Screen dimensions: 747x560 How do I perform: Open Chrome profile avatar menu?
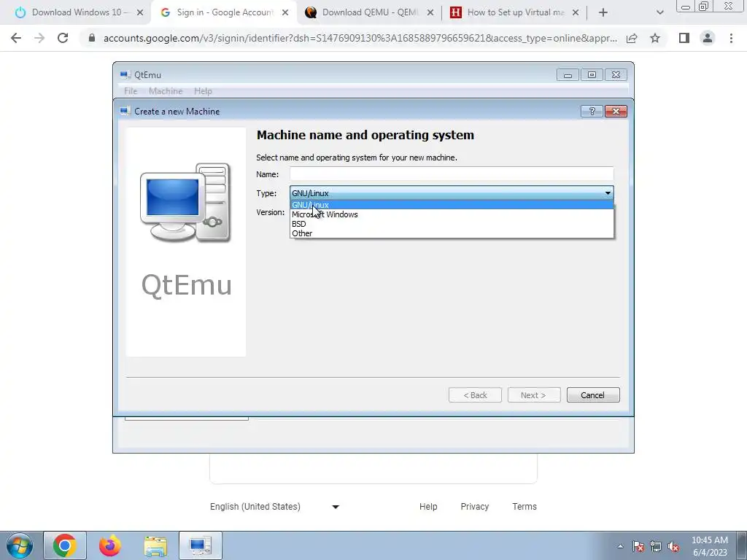708,38
